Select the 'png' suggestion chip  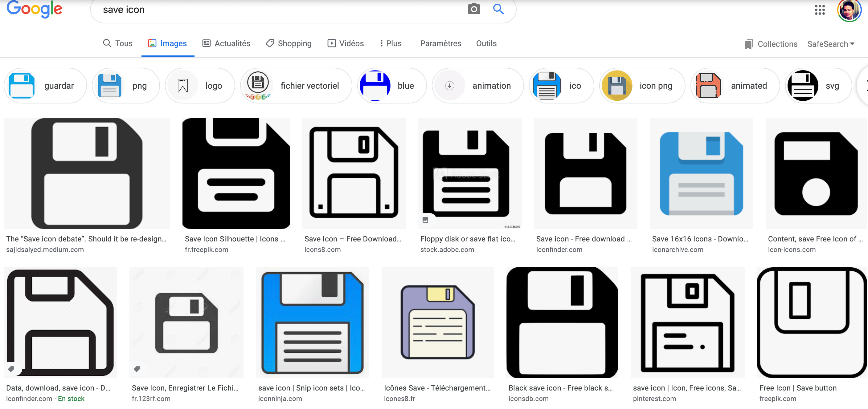coord(126,86)
